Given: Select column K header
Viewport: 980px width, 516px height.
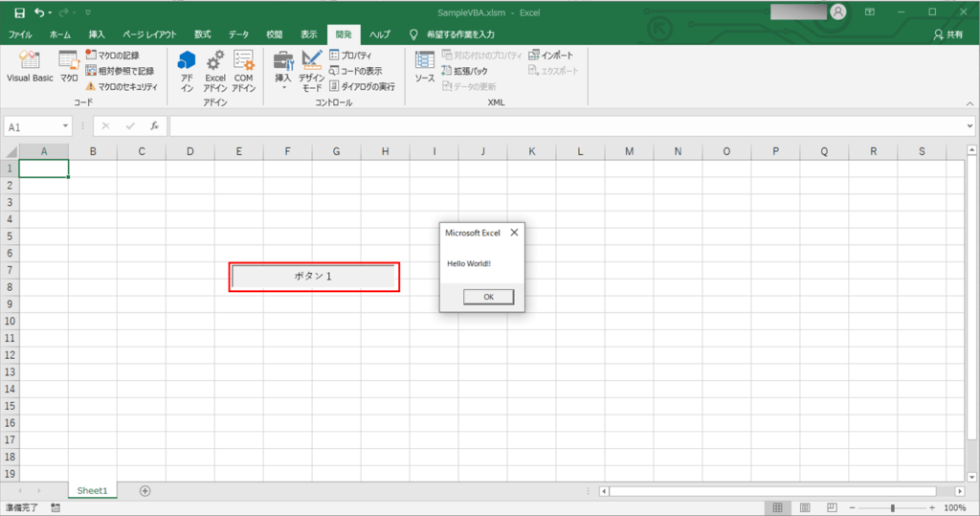Looking at the screenshot, I should (531, 151).
